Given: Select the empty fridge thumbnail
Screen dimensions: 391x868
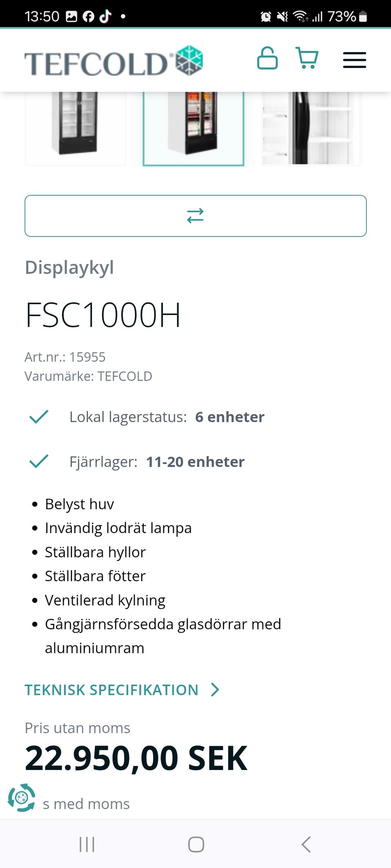Looking at the screenshot, I should pos(75,128).
